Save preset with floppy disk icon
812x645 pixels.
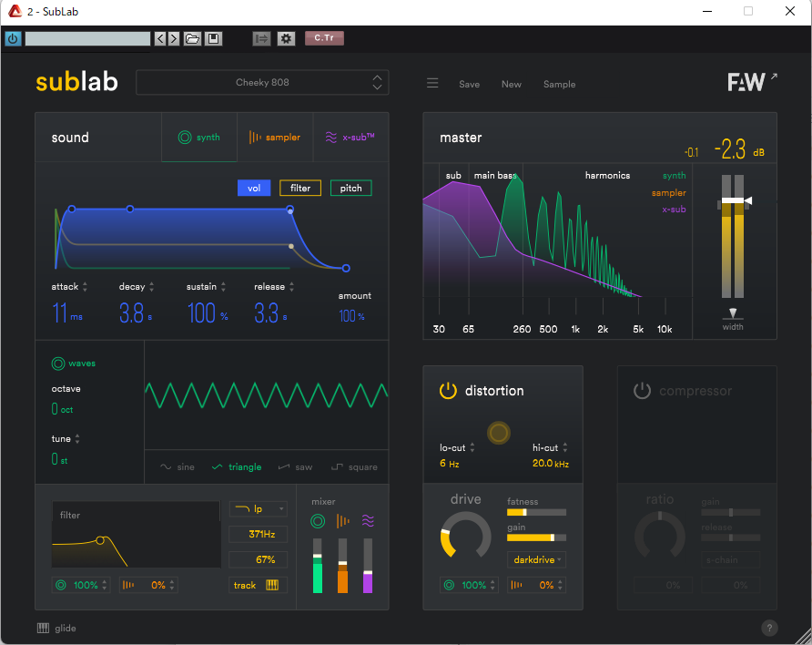click(213, 38)
